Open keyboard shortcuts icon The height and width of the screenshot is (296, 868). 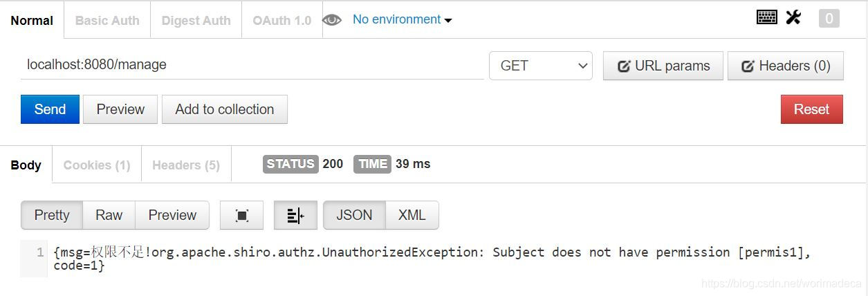point(767,17)
